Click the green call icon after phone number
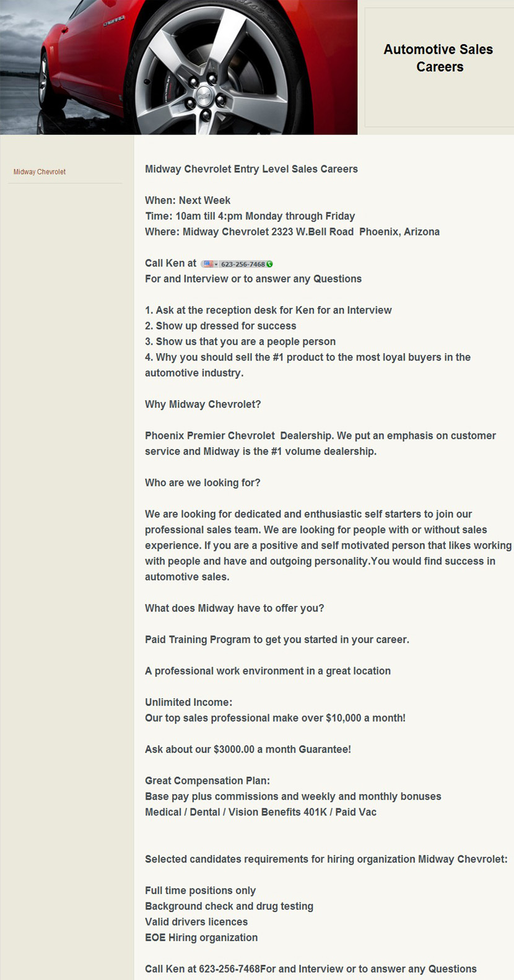514x980 pixels. tap(269, 264)
